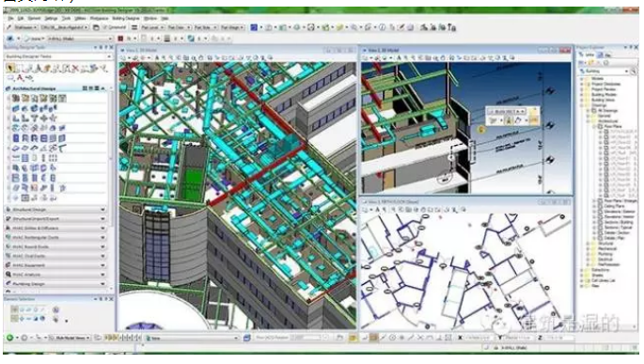The width and height of the screenshot is (644, 364).
Task: Click AccuDraw Z coordinate field
Action: 559,338
